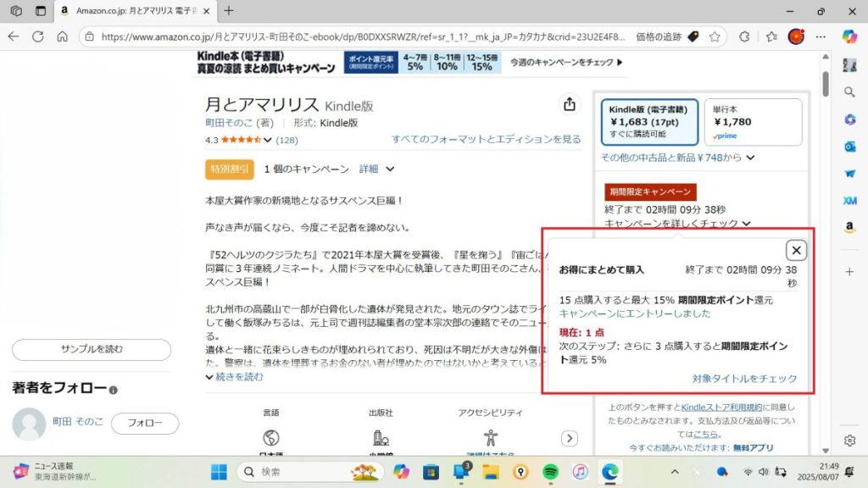The image size is (868, 488).
Task: Open sidebar settings gear icon
Action: pyautogui.click(x=849, y=441)
